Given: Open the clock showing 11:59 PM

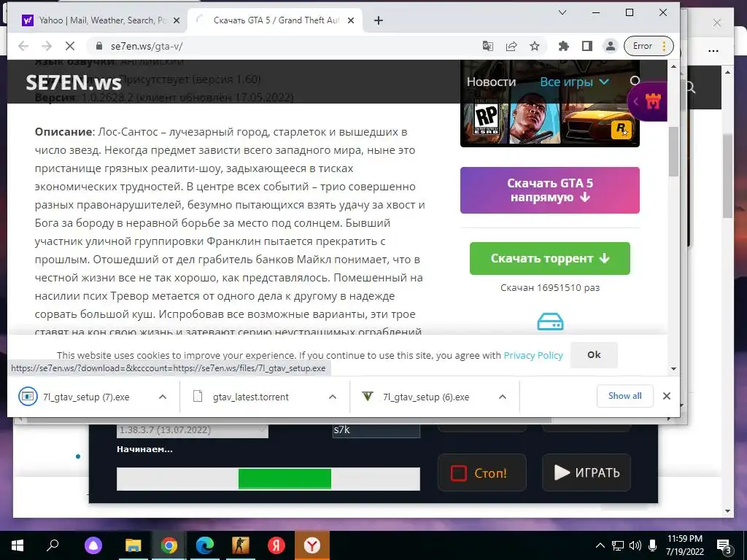Looking at the screenshot, I should point(684,545).
